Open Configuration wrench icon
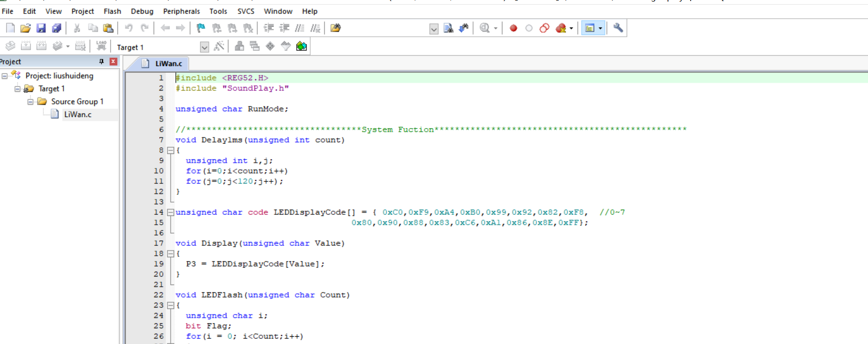The width and height of the screenshot is (868, 344). click(x=618, y=28)
